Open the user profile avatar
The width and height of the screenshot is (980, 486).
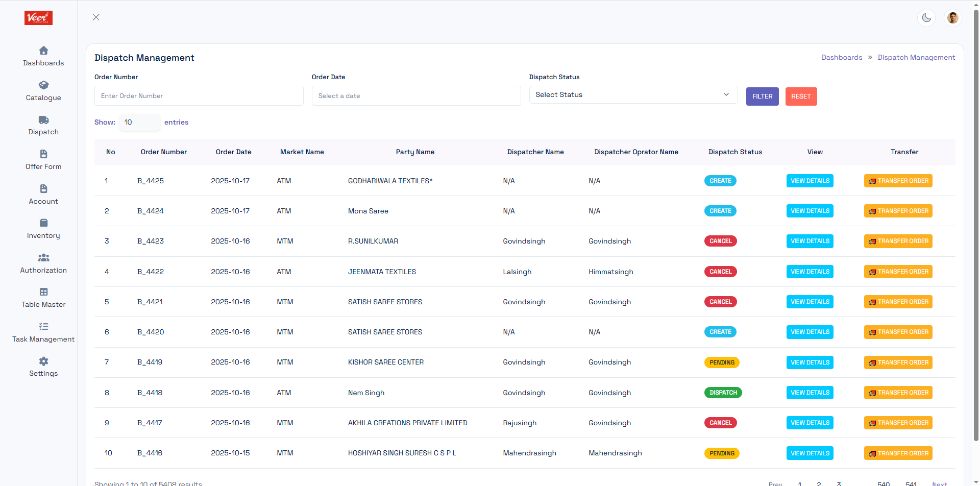[x=952, y=18]
